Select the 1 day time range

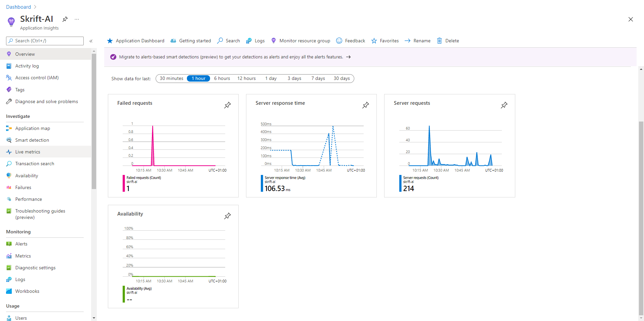click(271, 78)
